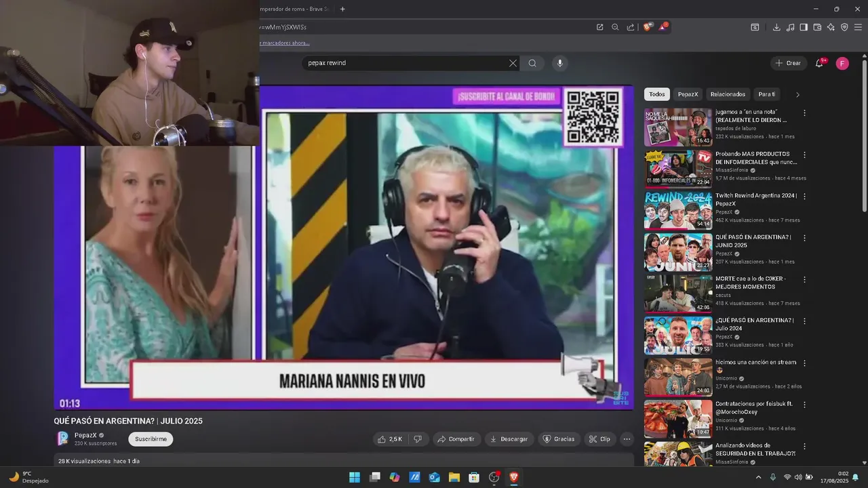Open 'MORTE cae a lo de COKER' title
Image resolution: width=868 pixels, height=488 pixels.
pos(750,283)
